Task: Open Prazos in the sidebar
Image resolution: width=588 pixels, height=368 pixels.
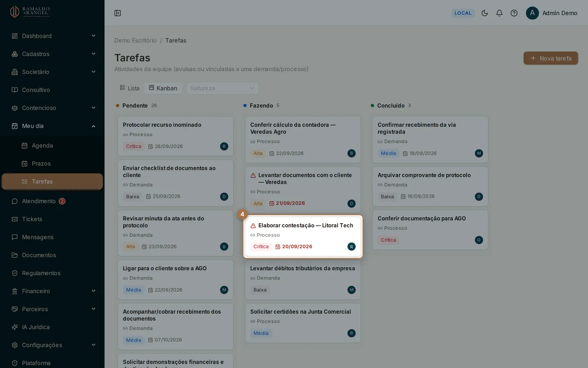Action: [52, 164]
